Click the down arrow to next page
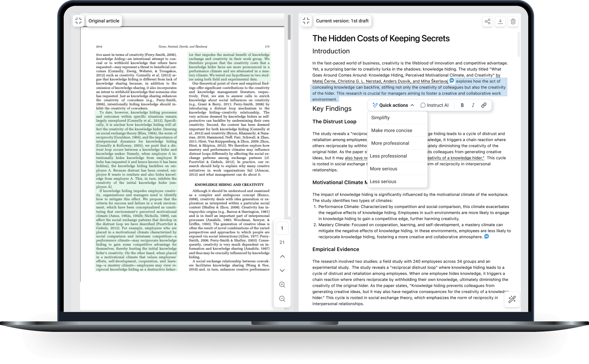Screen dimensions: 589x364 point(282,270)
